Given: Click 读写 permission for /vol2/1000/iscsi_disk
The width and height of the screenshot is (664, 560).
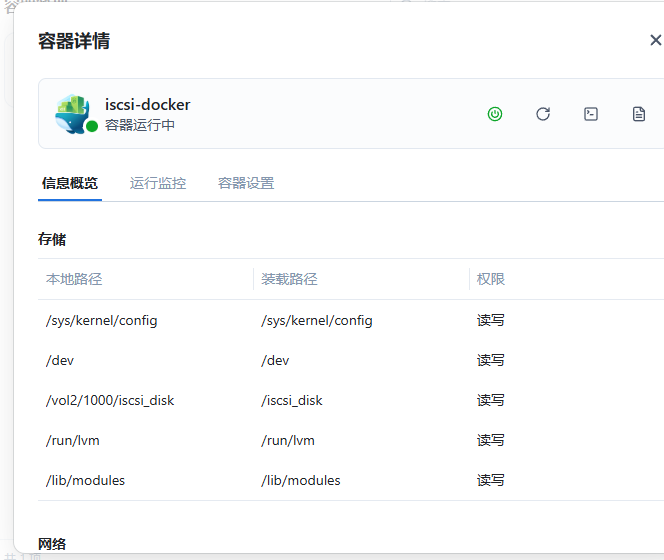Looking at the screenshot, I should pyautogui.click(x=491, y=400).
